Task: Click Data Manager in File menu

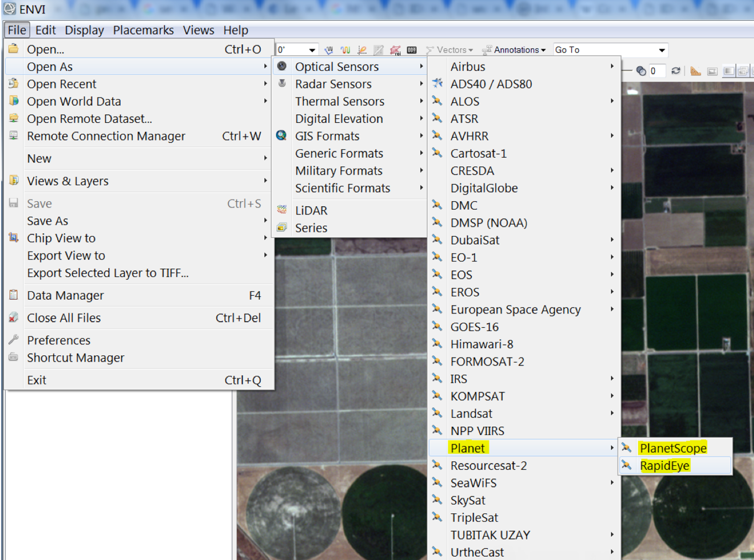Action: [66, 295]
